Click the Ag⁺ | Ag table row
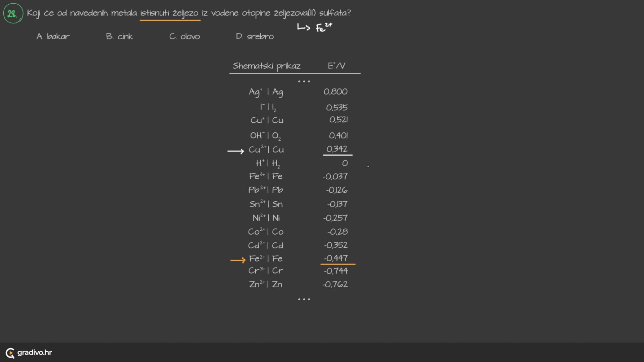This screenshot has width=644, height=362. 266,92
